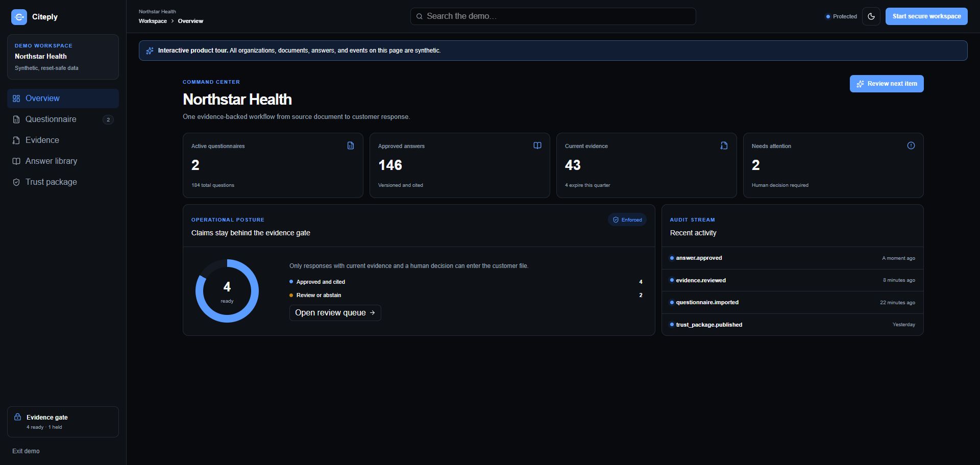Click the Questionnaire count badge 2
Viewport: 980px width, 465px height.
pos(108,119)
